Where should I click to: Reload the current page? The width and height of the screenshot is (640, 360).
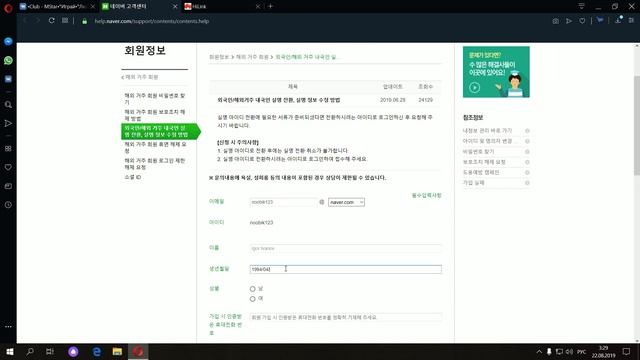(x=51, y=20)
